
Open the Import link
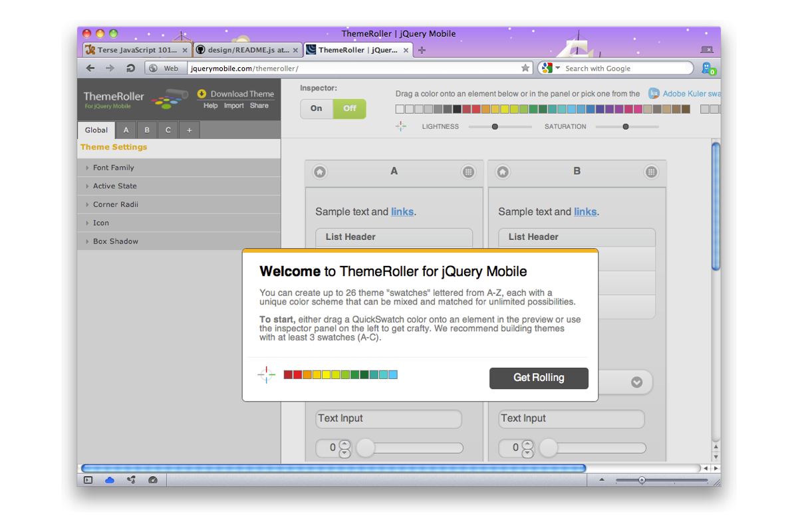(x=233, y=105)
